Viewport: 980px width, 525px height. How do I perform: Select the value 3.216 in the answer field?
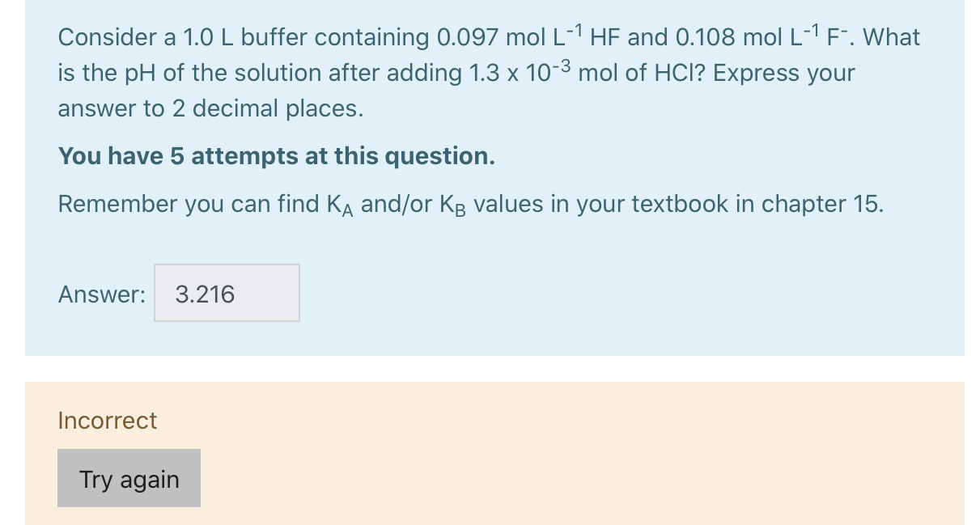point(203,293)
